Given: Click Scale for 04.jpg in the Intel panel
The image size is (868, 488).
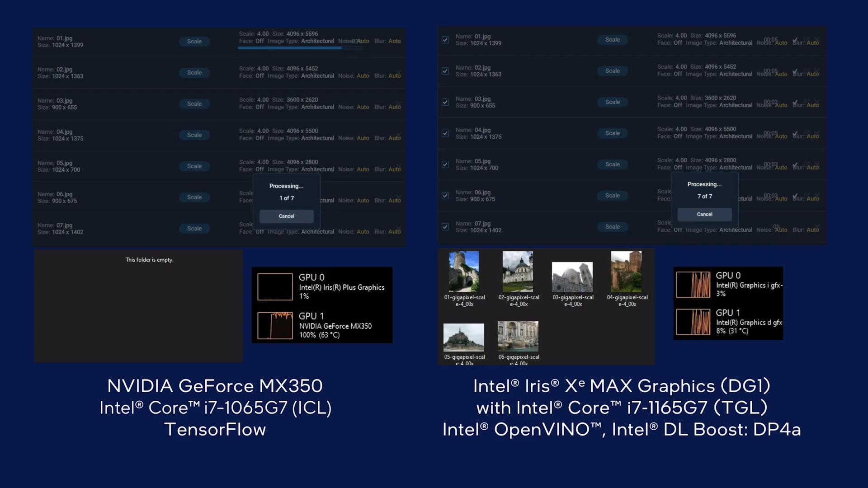Looking at the screenshot, I should click(613, 133).
